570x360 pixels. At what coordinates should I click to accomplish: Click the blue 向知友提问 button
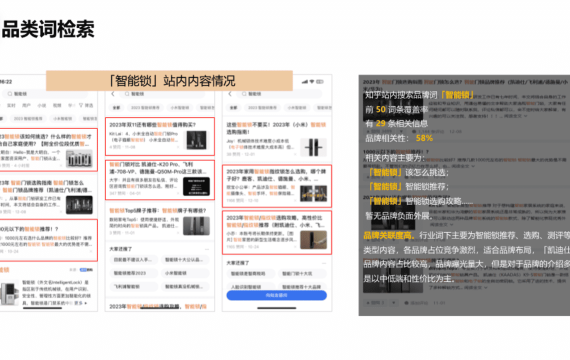coord(276,295)
